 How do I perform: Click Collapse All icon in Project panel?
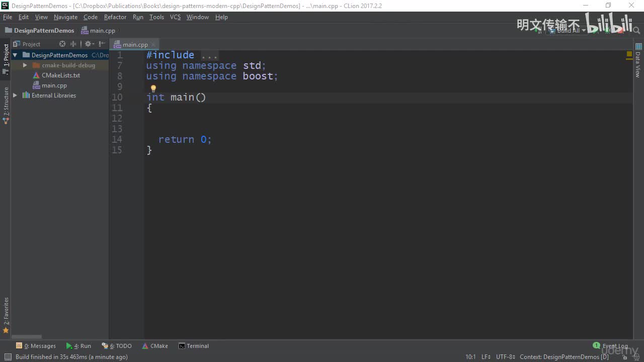point(73,44)
